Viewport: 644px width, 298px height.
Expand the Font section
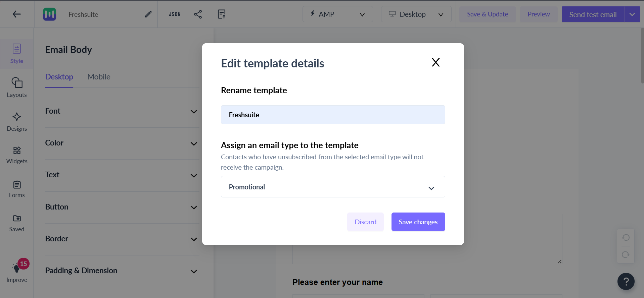click(x=122, y=111)
